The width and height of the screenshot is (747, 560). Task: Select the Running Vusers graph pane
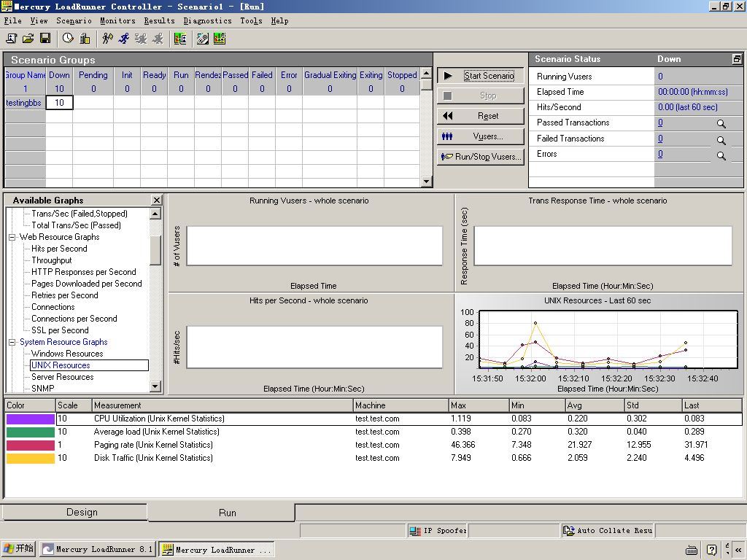311,243
